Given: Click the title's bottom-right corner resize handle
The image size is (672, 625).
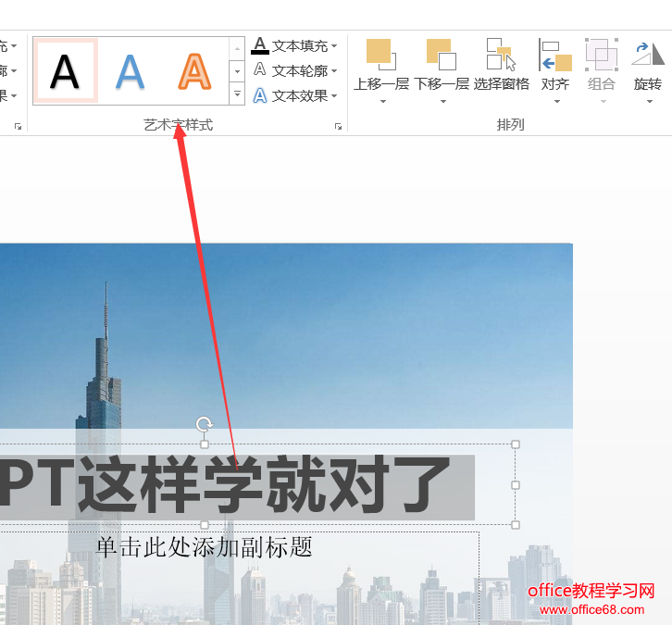Looking at the screenshot, I should point(516,525).
